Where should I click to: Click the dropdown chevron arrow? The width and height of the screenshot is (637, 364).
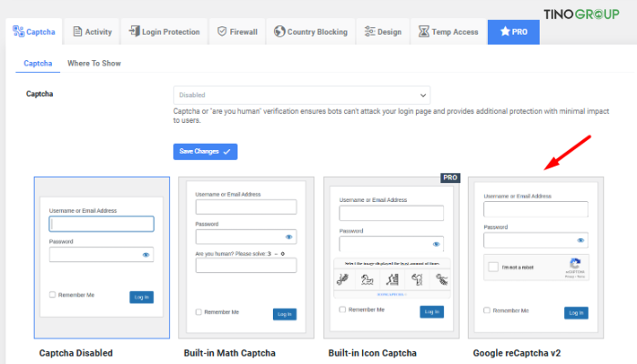click(x=423, y=96)
